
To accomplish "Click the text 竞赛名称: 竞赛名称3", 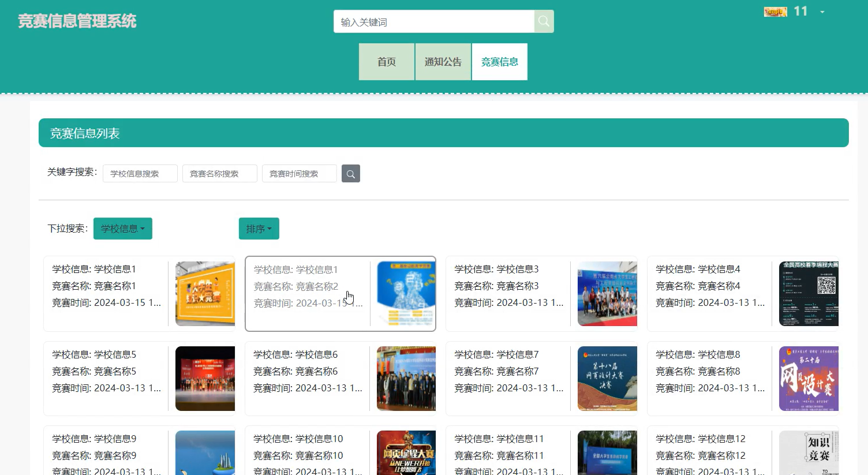I will (x=496, y=286).
